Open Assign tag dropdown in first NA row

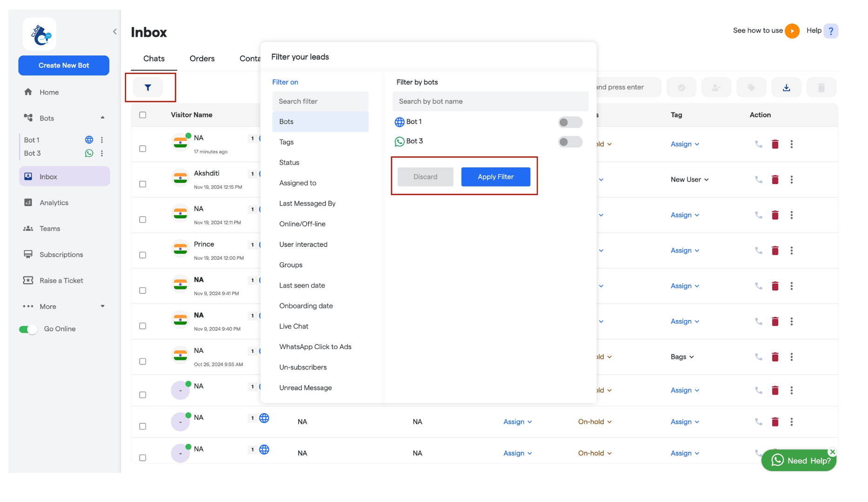[x=685, y=144]
